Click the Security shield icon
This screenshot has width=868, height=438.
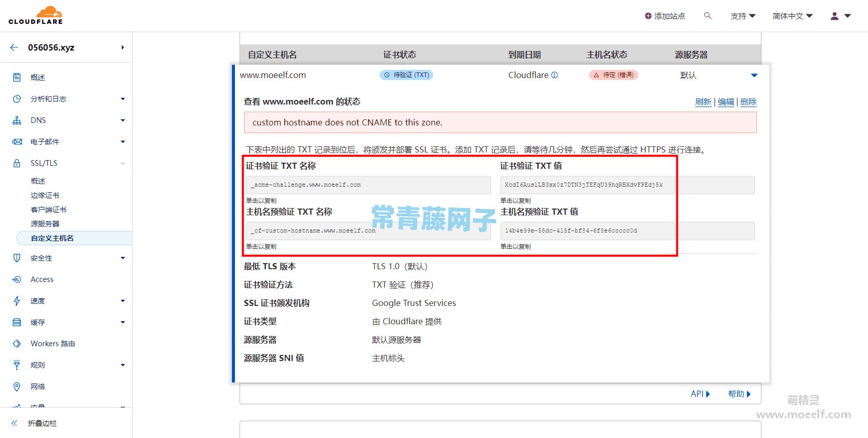coord(17,258)
